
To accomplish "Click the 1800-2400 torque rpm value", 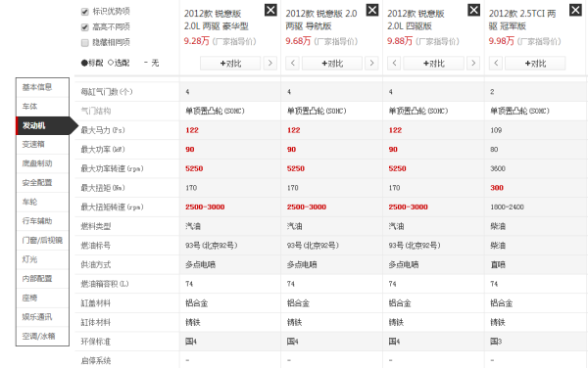I will 507,207.
